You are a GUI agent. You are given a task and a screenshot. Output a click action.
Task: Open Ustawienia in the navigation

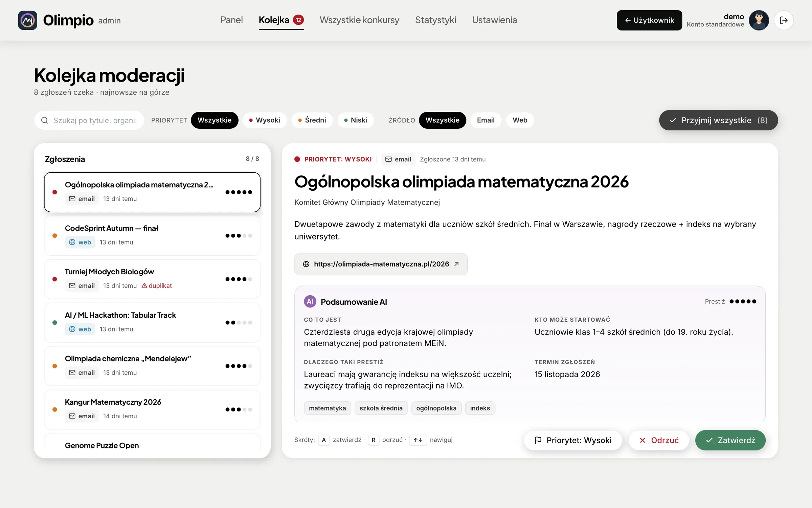coord(494,20)
